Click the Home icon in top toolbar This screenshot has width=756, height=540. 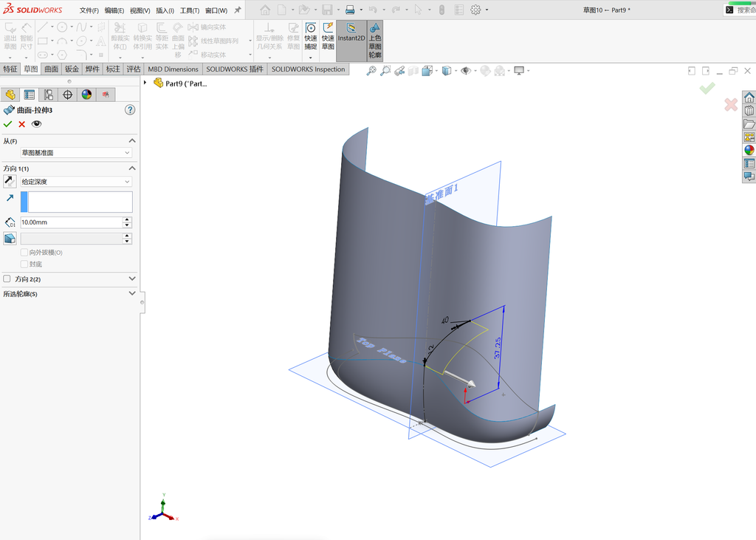point(265,10)
